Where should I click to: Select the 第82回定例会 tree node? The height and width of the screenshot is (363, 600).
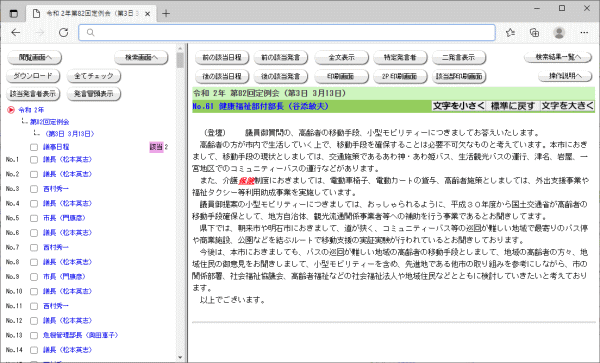[50, 122]
